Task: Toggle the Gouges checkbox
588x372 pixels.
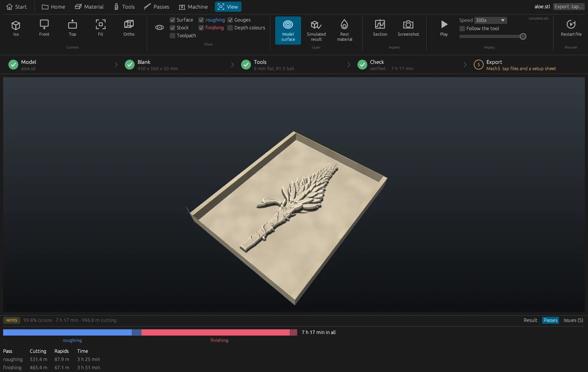Action: [x=230, y=20]
